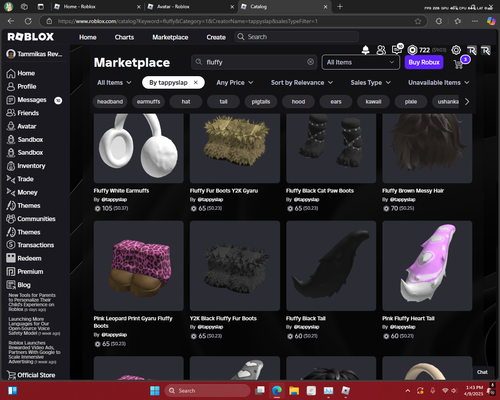Open the Sales Type dropdown

click(370, 82)
